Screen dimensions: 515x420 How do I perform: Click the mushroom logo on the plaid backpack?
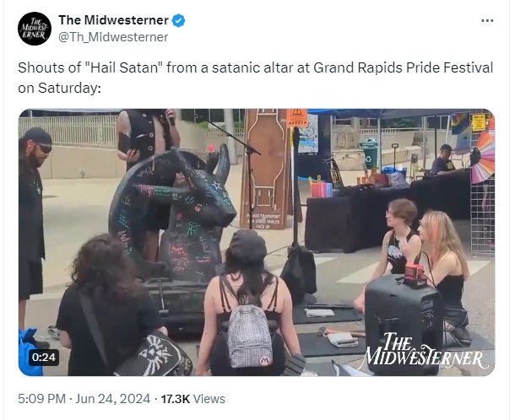click(265, 360)
